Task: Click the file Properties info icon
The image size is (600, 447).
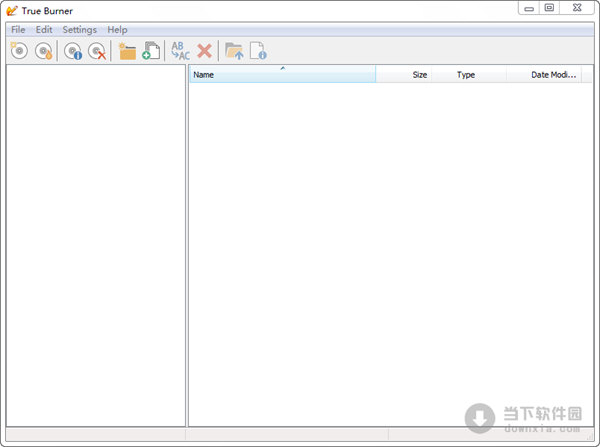Action: [258, 51]
